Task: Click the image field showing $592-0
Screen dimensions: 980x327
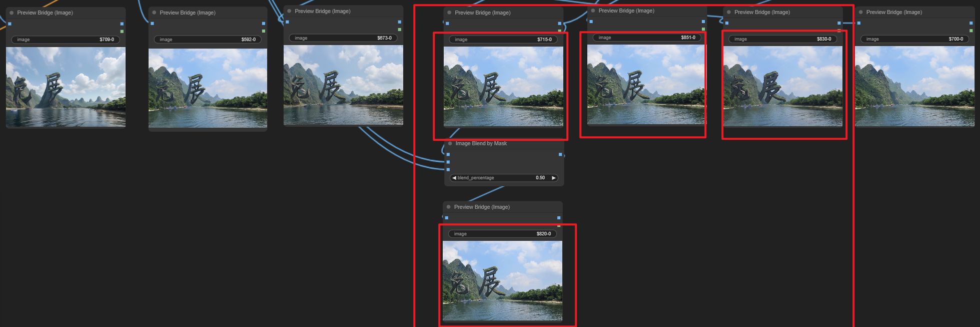Action: (208, 40)
